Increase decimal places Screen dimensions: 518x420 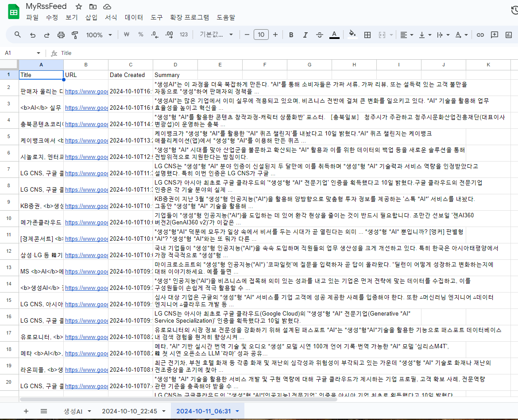pos(169,35)
